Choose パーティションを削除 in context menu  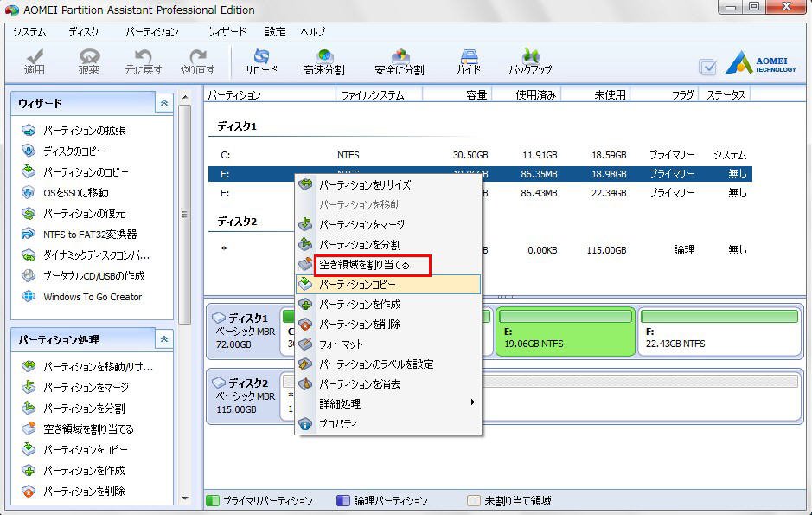pyautogui.click(x=388, y=325)
